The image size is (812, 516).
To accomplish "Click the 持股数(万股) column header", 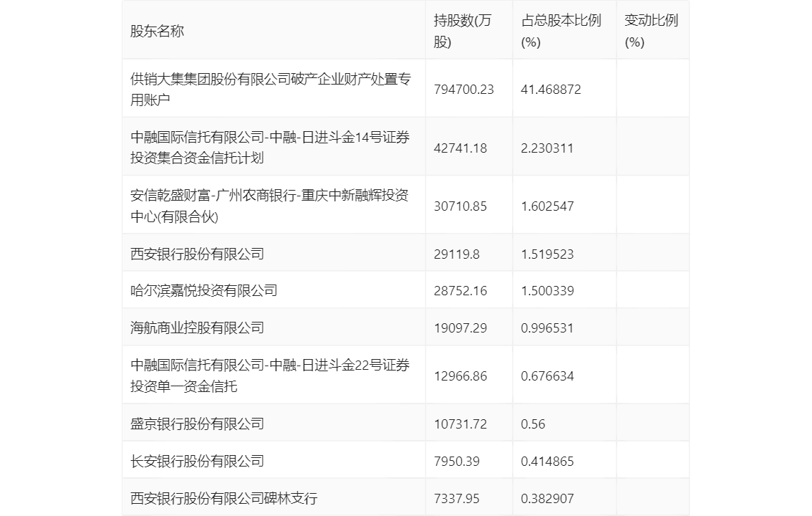I will [x=463, y=31].
